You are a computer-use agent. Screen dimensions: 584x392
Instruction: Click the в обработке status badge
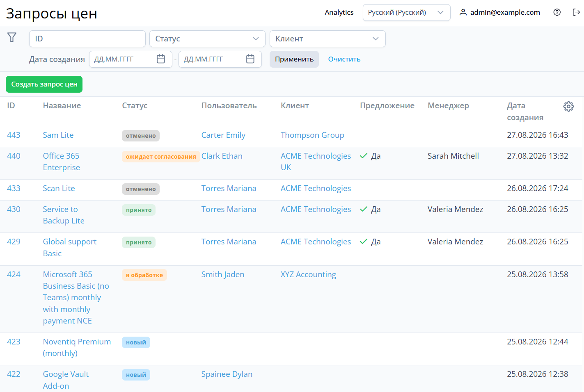pos(144,275)
